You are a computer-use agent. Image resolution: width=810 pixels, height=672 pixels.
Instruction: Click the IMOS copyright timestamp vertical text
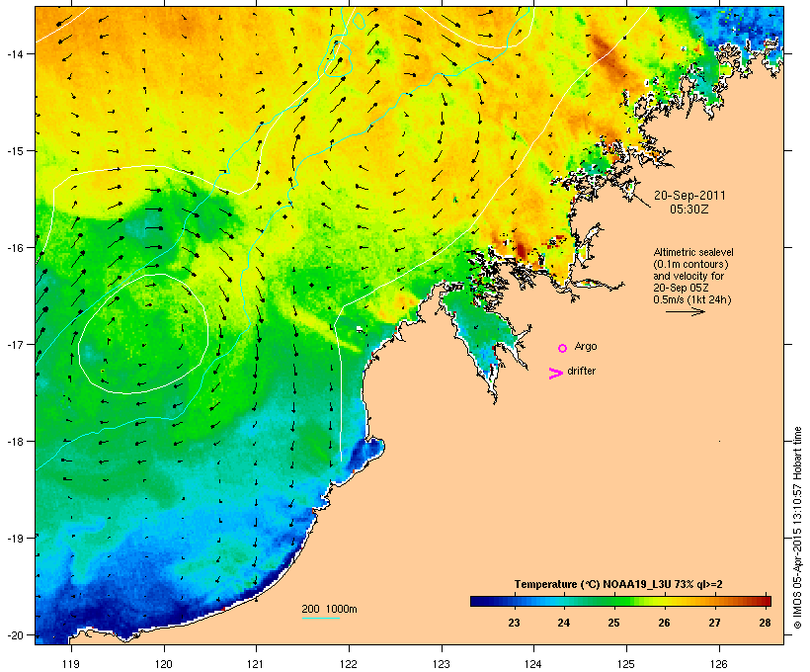click(797, 528)
